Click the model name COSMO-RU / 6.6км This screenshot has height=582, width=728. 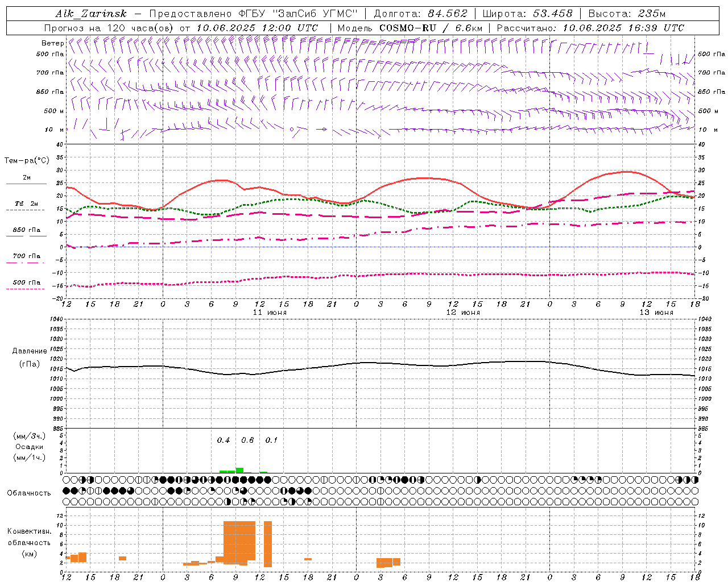[431, 28]
